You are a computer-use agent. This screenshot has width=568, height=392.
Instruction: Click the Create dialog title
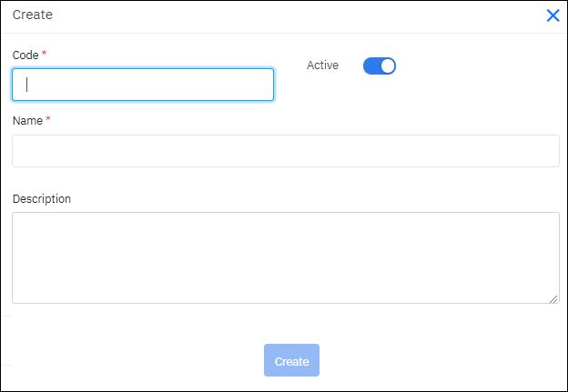tap(33, 15)
